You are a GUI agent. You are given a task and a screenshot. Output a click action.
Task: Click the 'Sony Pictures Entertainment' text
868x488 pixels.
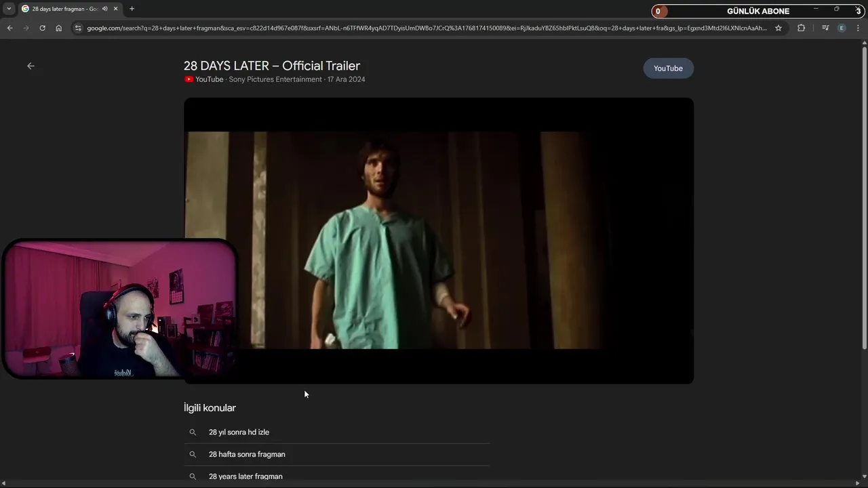(x=275, y=79)
